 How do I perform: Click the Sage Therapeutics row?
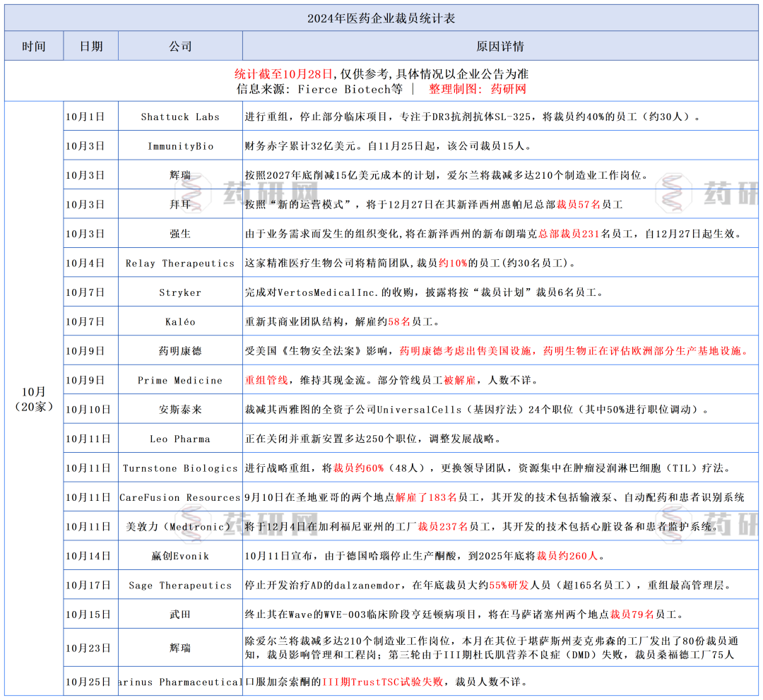180,586
